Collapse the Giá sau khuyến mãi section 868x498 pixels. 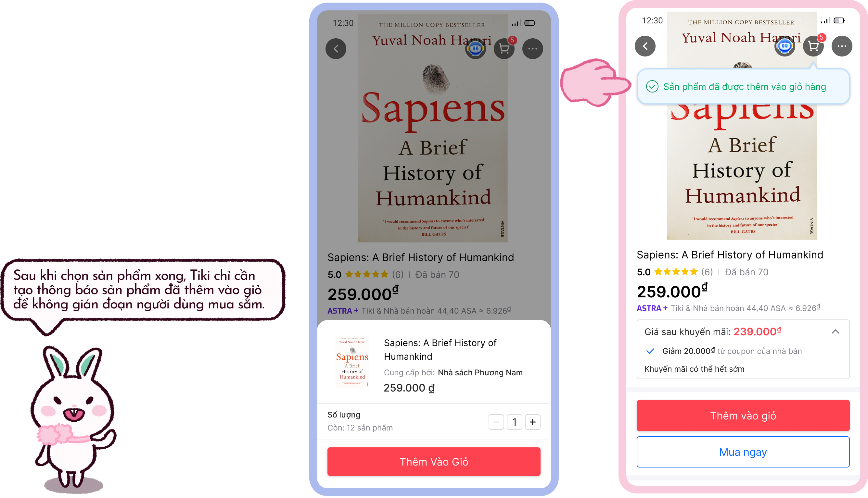click(835, 331)
